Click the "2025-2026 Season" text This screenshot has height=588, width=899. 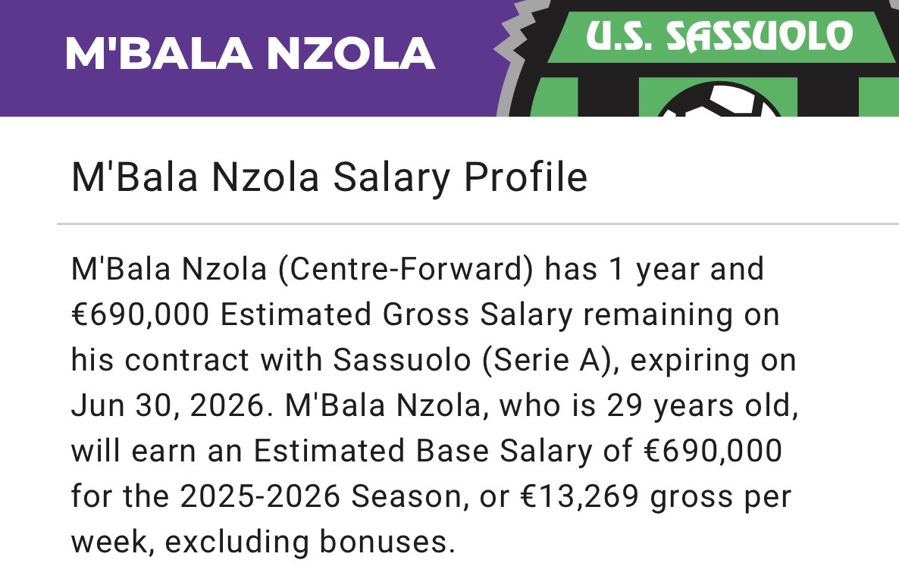click(321, 496)
